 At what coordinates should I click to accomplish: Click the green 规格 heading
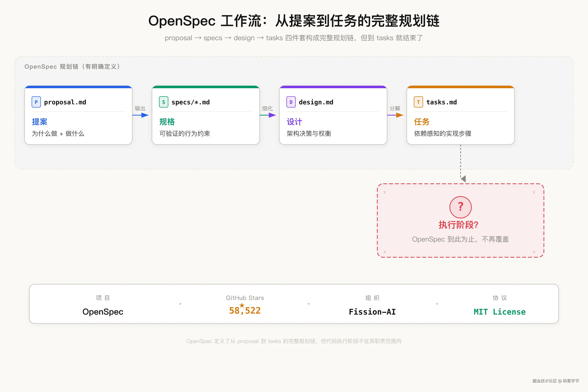click(167, 122)
